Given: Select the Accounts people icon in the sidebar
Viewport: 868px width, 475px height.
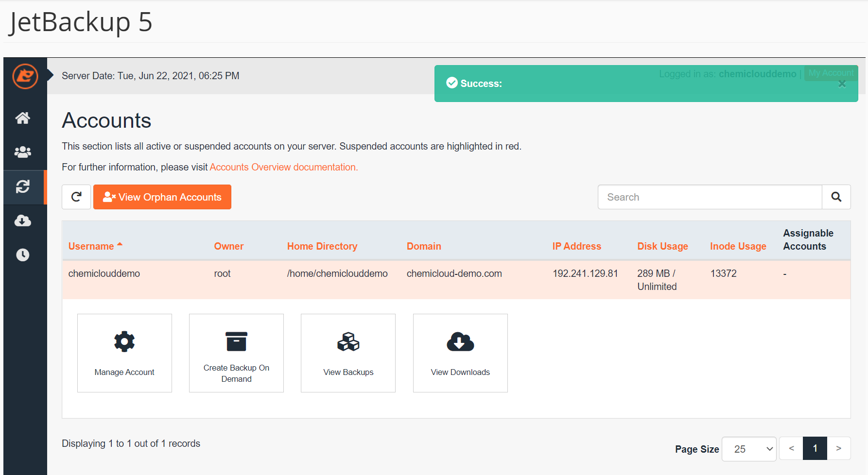Looking at the screenshot, I should [x=22, y=152].
